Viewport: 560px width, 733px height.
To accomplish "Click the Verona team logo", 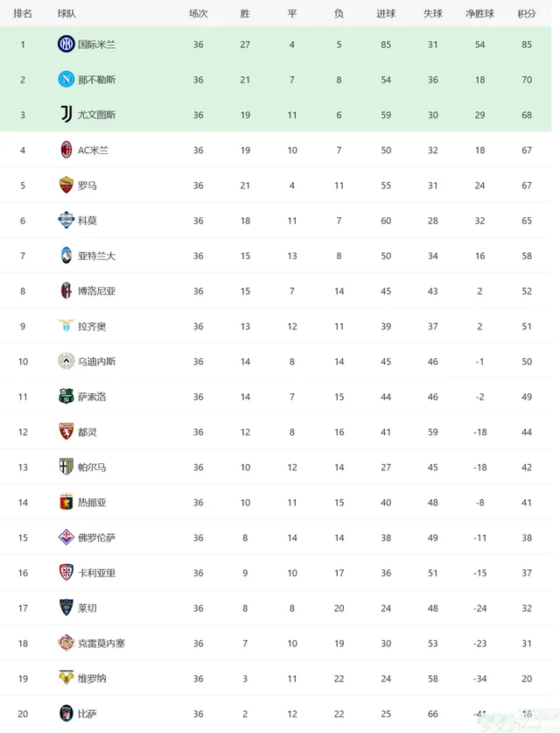I will [x=66, y=678].
